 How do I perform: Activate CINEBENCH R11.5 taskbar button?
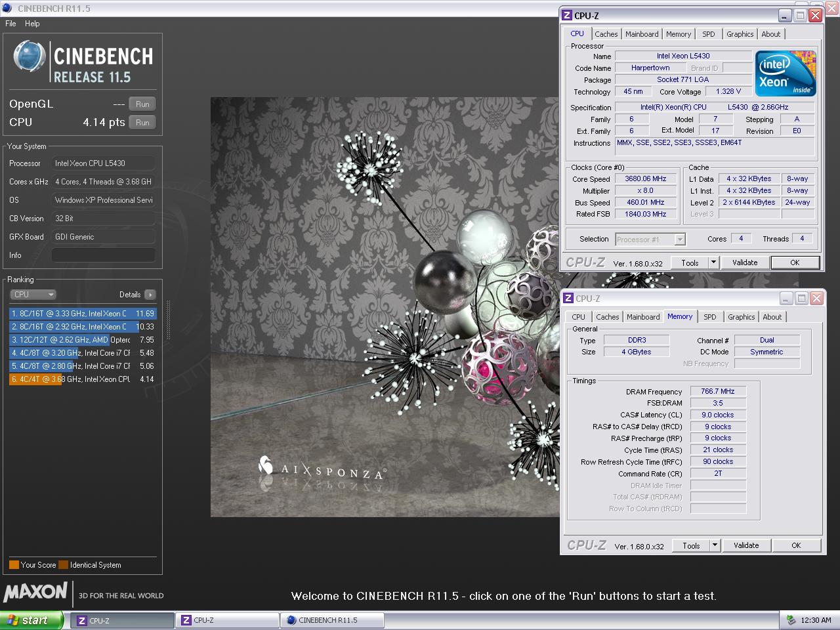tap(331, 620)
